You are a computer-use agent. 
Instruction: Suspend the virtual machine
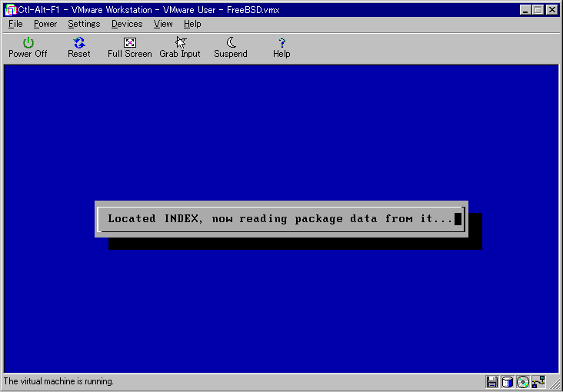(231, 48)
